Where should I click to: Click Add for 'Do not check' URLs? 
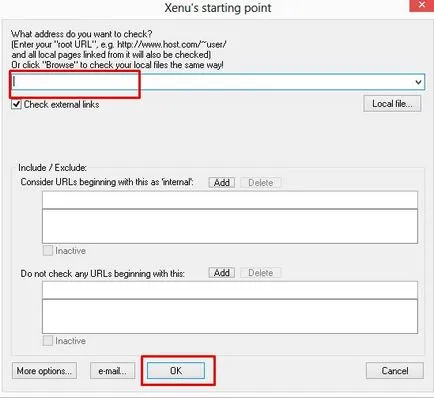click(222, 273)
